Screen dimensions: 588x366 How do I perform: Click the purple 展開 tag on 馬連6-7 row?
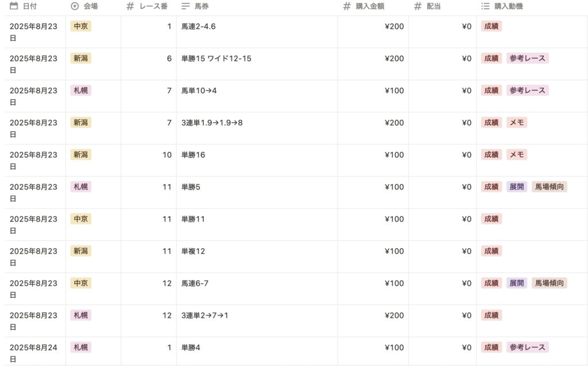click(516, 283)
